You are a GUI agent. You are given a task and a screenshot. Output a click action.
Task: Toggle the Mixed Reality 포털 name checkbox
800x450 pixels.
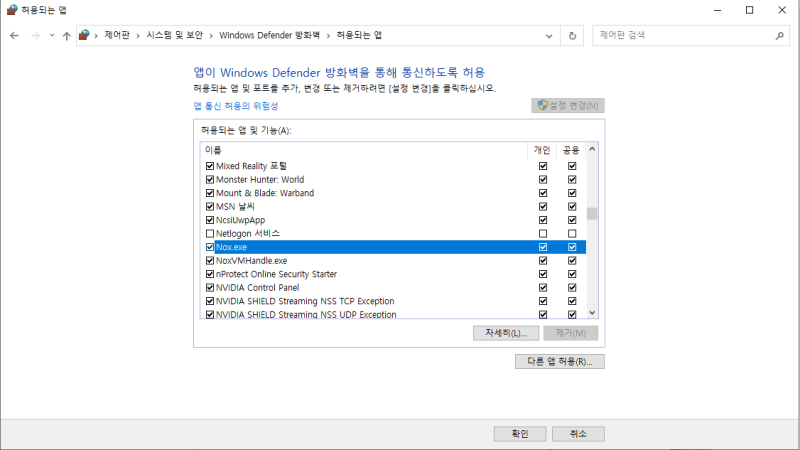click(210, 166)
